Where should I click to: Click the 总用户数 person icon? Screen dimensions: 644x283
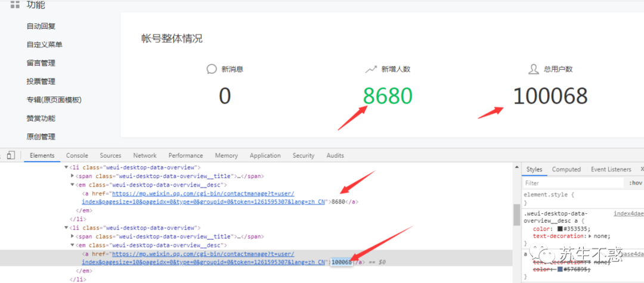(533, 69)
